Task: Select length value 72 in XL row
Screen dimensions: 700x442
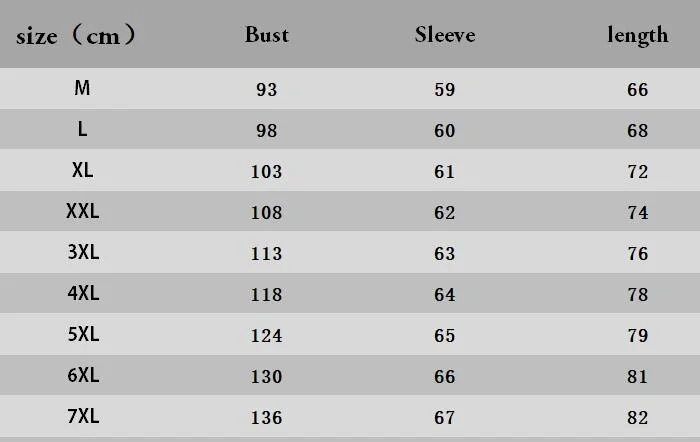Action: point(638,172)
